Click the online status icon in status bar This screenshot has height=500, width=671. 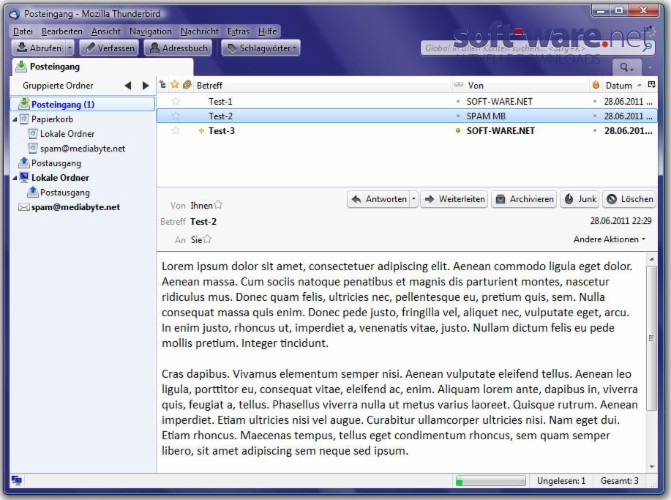[17, 481]
